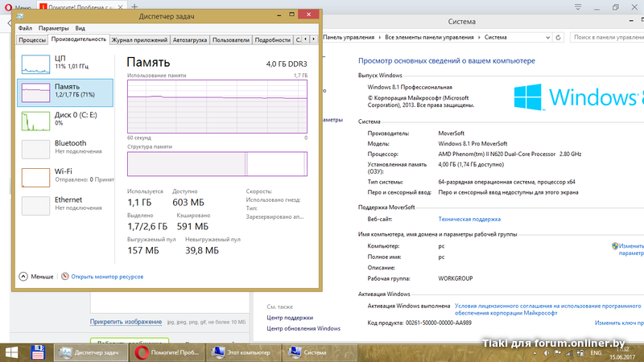
Task: Open the Файл menu in Task Manager
Action: pyautogui.click(x=25, y=28)
